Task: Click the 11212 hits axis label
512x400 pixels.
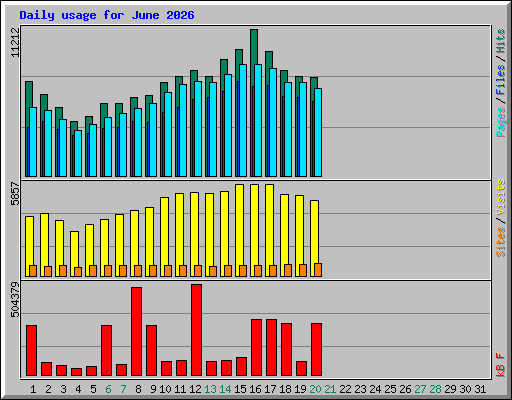Action: click(x=15, y=42)
